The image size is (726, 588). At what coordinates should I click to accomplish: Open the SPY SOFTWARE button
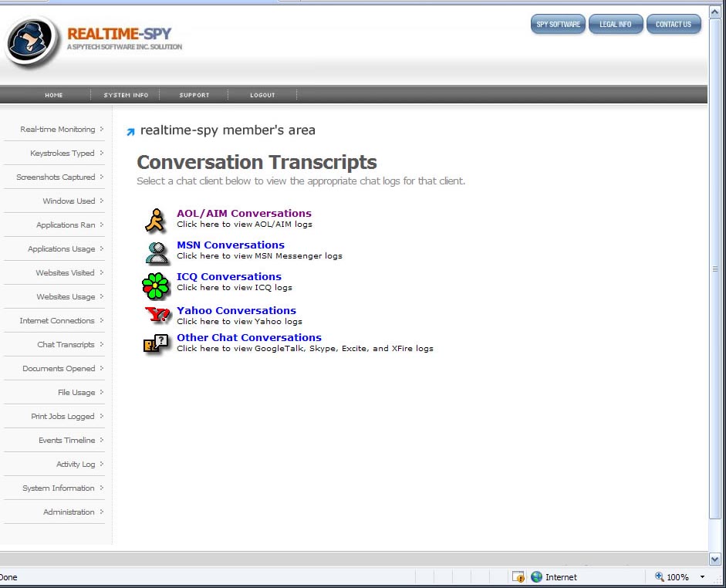click(x=558, y=24)
